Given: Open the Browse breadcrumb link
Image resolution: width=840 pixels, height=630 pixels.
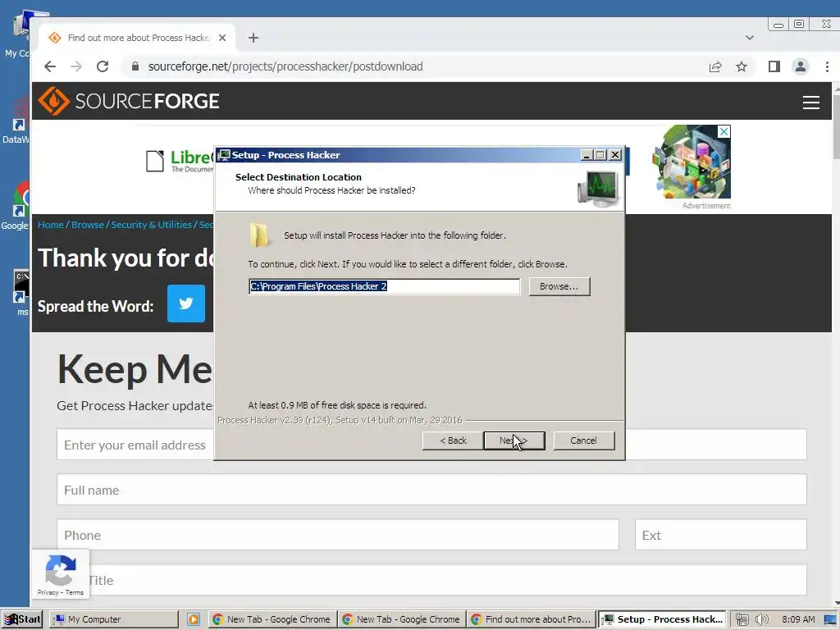Looking at the screenshot, I should 87,225.
